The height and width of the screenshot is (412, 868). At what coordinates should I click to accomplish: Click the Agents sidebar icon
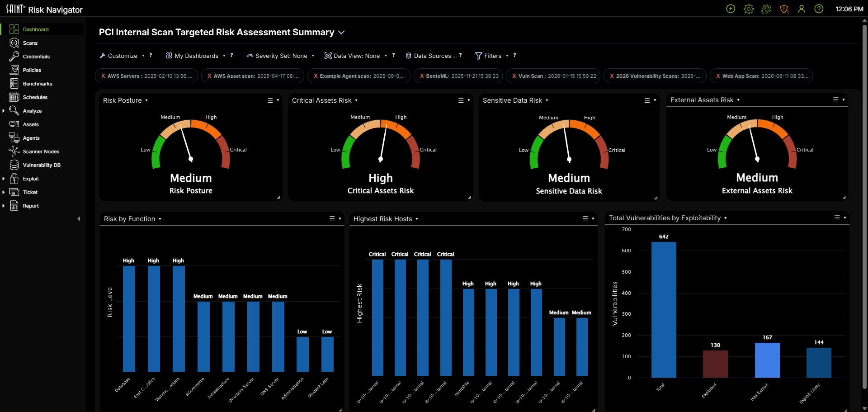(14, 138)
